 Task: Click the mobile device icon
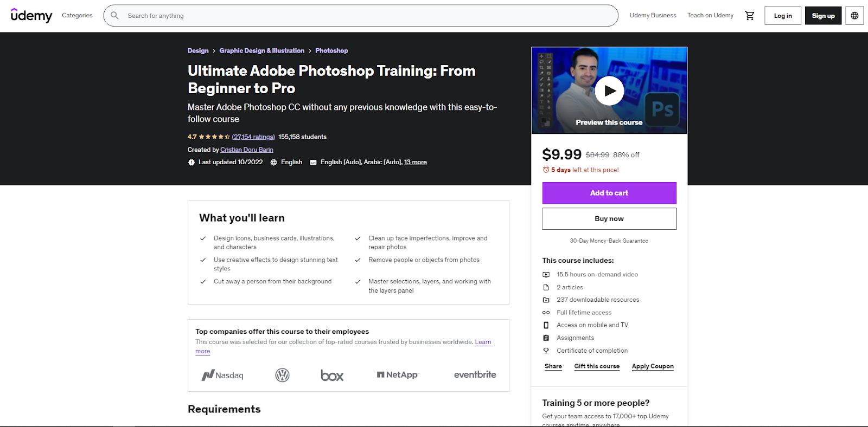click(x=546, y=325)
